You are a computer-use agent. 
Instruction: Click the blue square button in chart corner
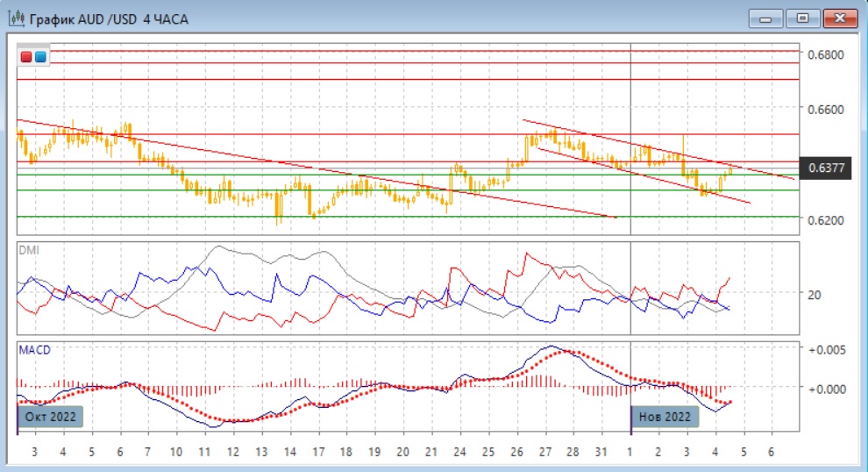click(x=39, y=57)
